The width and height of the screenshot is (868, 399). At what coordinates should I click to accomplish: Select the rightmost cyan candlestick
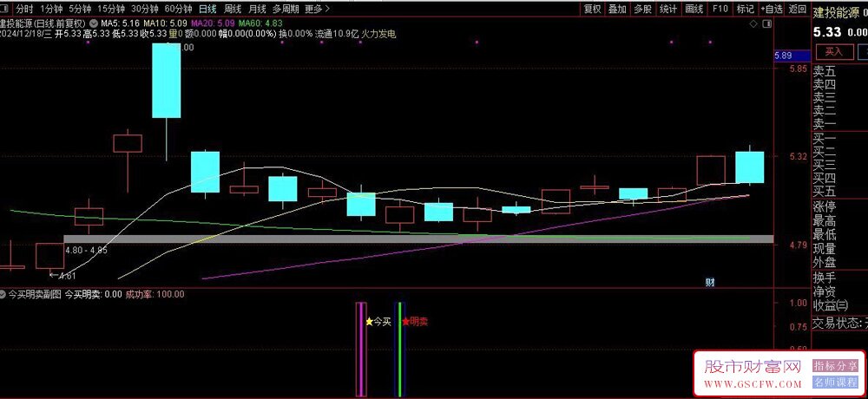750,167
